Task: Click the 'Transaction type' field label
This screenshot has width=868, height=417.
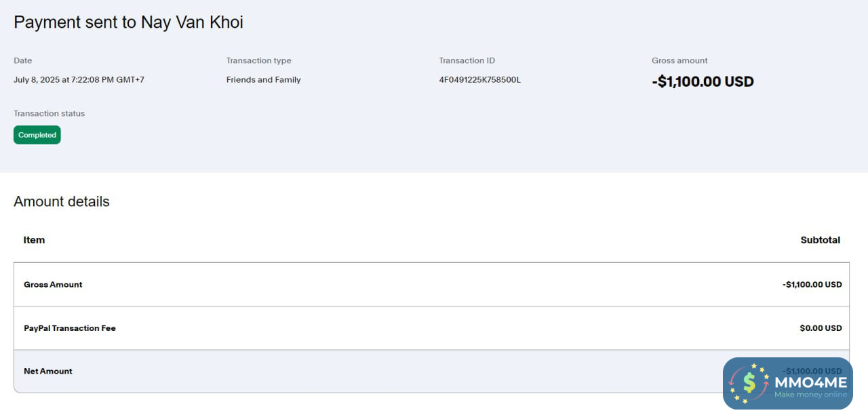Action: 258,61
